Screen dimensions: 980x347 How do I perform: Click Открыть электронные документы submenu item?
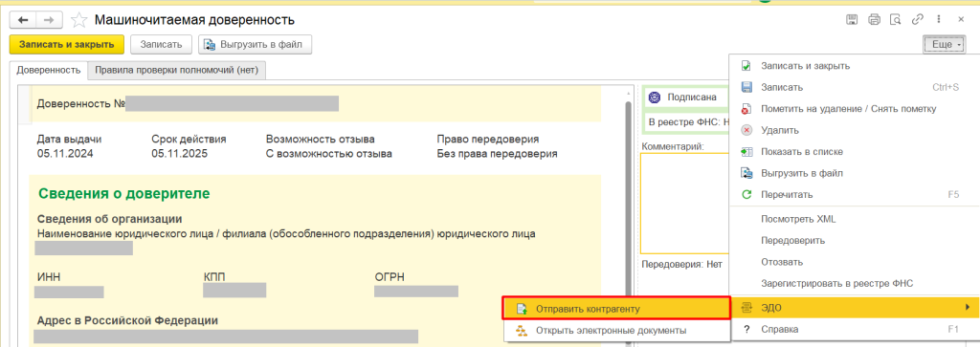(616, 330)
